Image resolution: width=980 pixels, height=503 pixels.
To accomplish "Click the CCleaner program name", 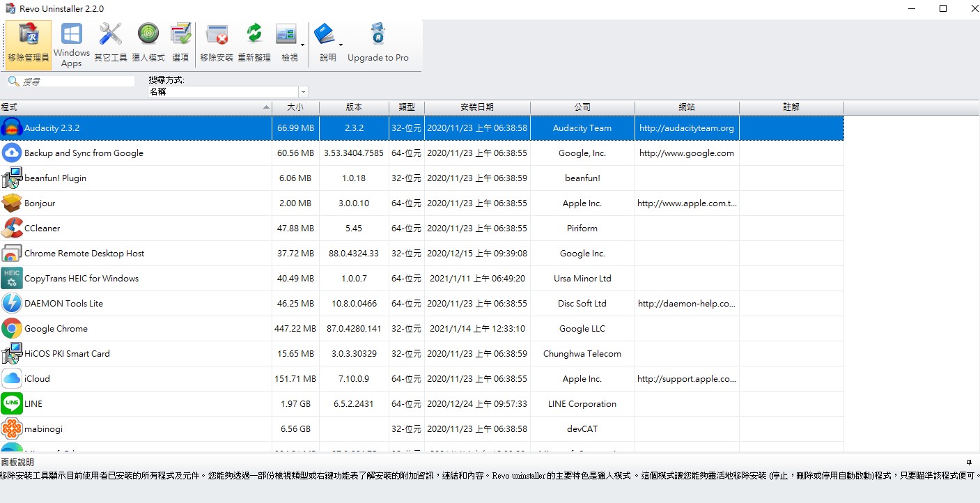I will pyautogui.click(x=42, y=229).
